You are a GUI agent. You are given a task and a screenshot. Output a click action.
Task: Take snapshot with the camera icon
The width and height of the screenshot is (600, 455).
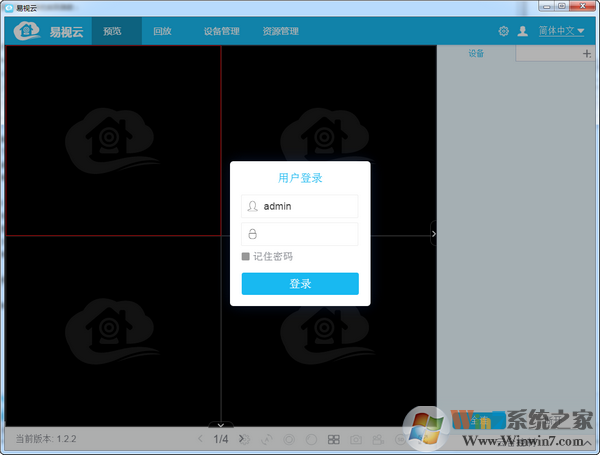pos(356,440)
